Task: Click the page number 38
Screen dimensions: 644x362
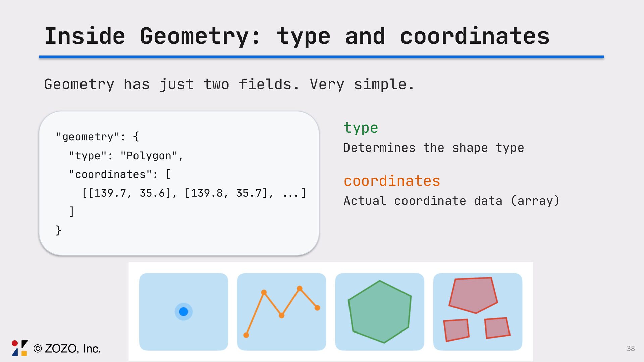Action: tap(631, 349)
